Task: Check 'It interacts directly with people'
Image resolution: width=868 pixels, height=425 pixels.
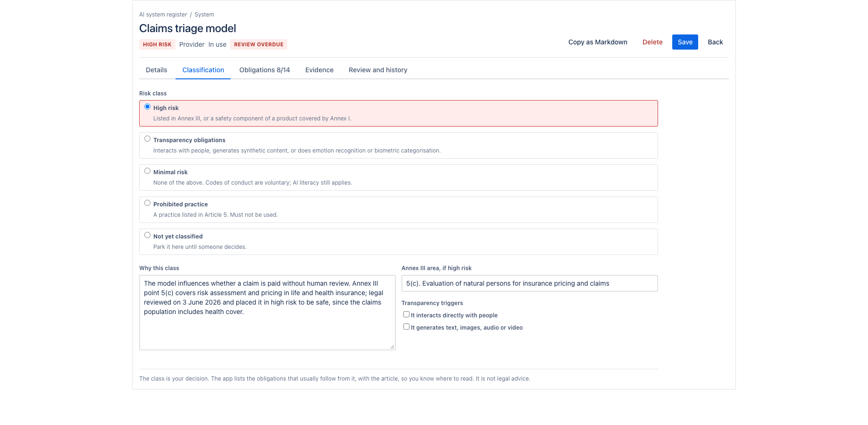Action: tap(406, 314)
